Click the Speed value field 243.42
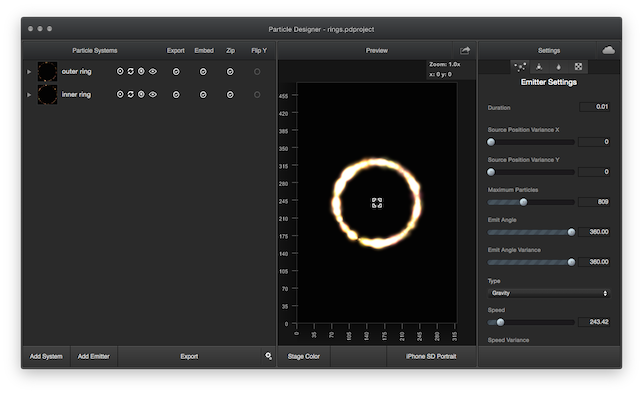Viewport: 643px width, 394px height. point(595,322)
